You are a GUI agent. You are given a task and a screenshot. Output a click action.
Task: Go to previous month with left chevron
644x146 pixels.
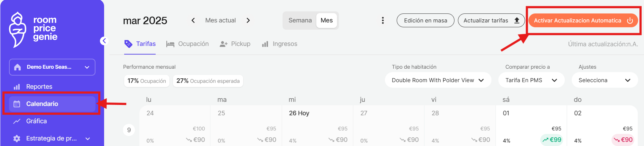coord(193,20)
